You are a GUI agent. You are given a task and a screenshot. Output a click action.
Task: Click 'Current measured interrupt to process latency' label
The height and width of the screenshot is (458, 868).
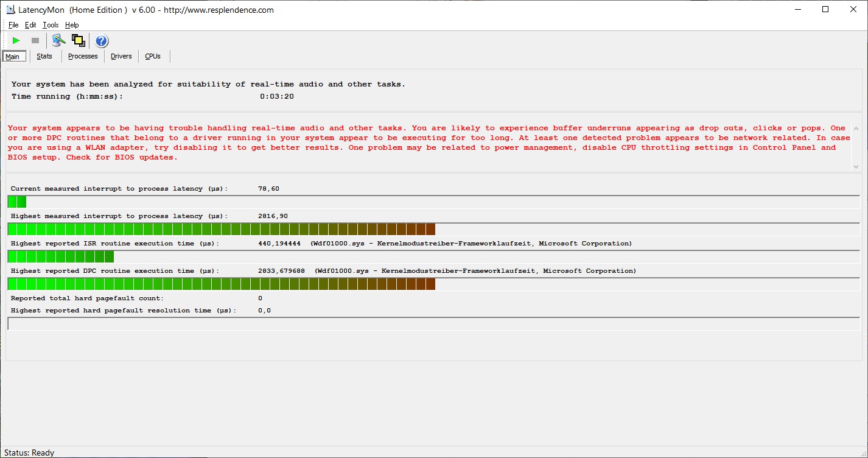point(119,189)
